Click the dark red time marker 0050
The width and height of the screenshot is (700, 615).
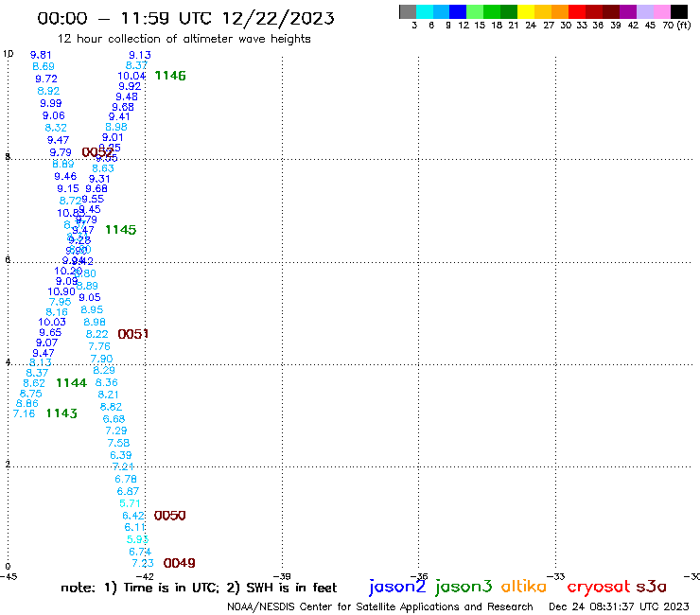pyautogui.click(x=169, y=516)
